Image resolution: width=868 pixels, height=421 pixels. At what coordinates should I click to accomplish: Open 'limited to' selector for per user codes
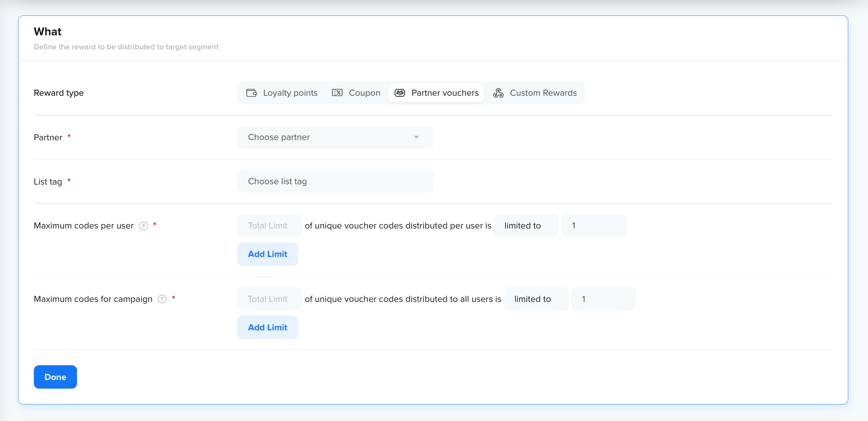tap(526, 226)
